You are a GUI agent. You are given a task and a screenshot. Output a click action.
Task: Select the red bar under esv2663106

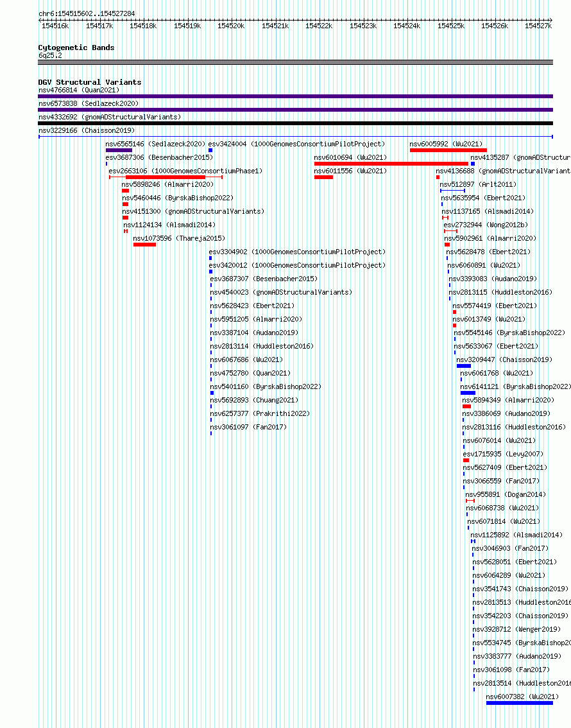166,177
